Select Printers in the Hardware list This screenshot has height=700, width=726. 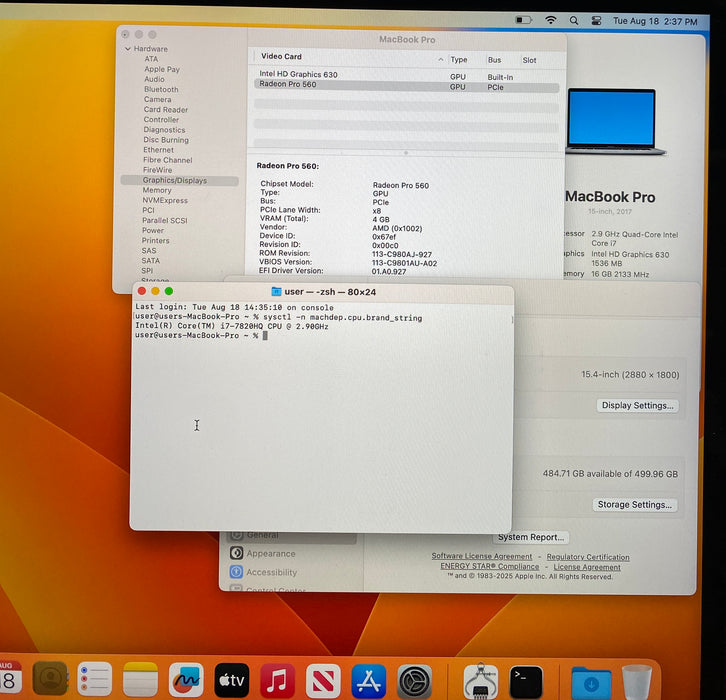pos(155,241)
